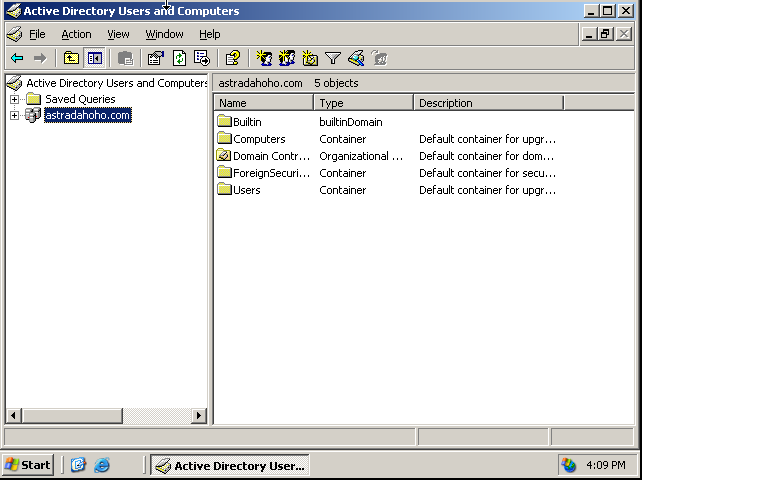Go up one level with folder icon

point(72,59)
